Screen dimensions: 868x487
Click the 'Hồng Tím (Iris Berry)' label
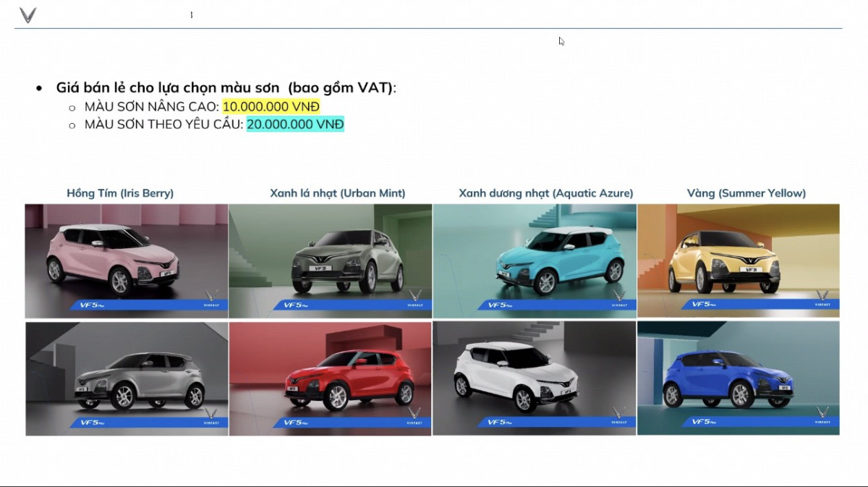pyautogui.click(x=120, y=193)
